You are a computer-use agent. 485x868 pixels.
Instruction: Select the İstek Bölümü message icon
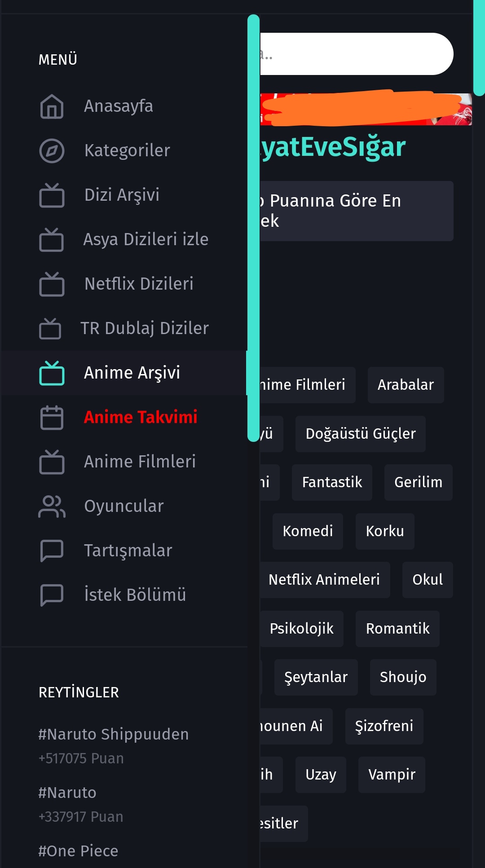click(52, 595)
